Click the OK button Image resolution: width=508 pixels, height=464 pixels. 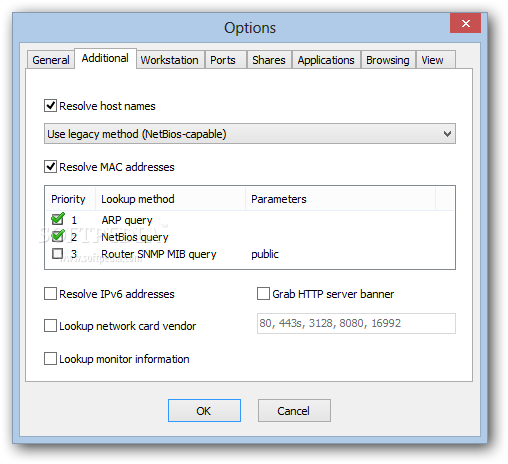(x=204, y=410)
